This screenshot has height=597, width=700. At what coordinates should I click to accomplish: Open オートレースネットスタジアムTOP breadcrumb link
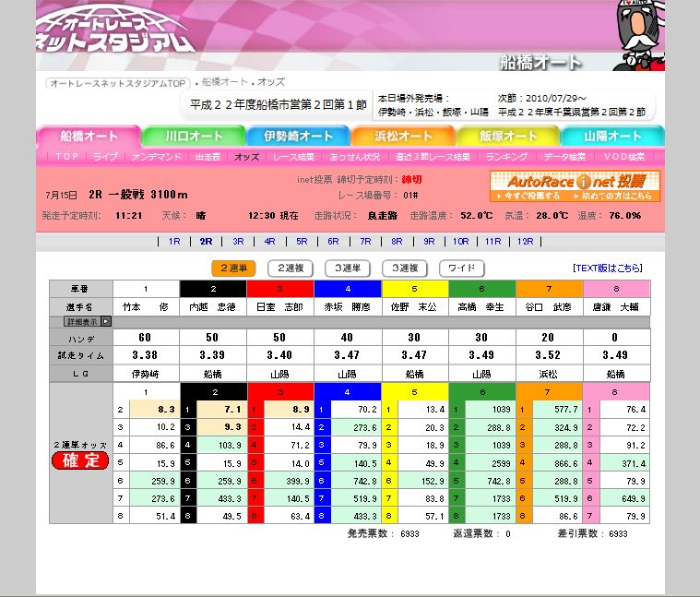click(x=118, y=83)
